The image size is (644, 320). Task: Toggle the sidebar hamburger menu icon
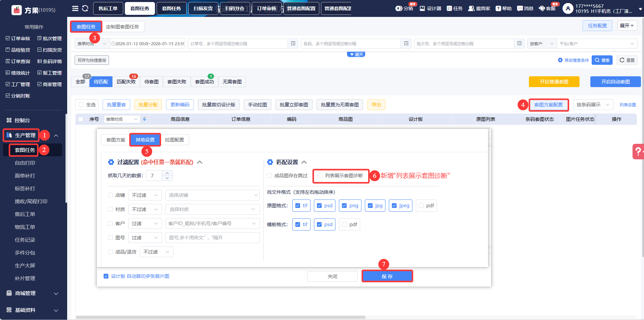click(x=75, y=8)
